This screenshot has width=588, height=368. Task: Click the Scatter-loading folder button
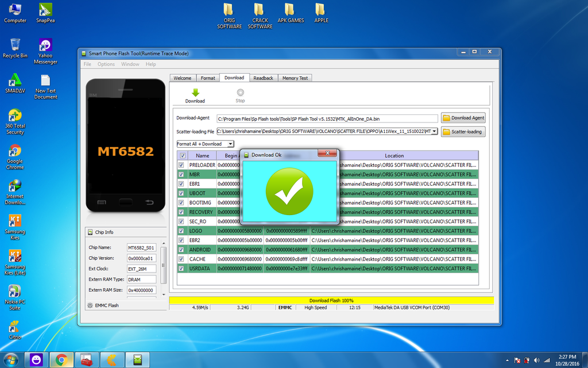point(463,132)
